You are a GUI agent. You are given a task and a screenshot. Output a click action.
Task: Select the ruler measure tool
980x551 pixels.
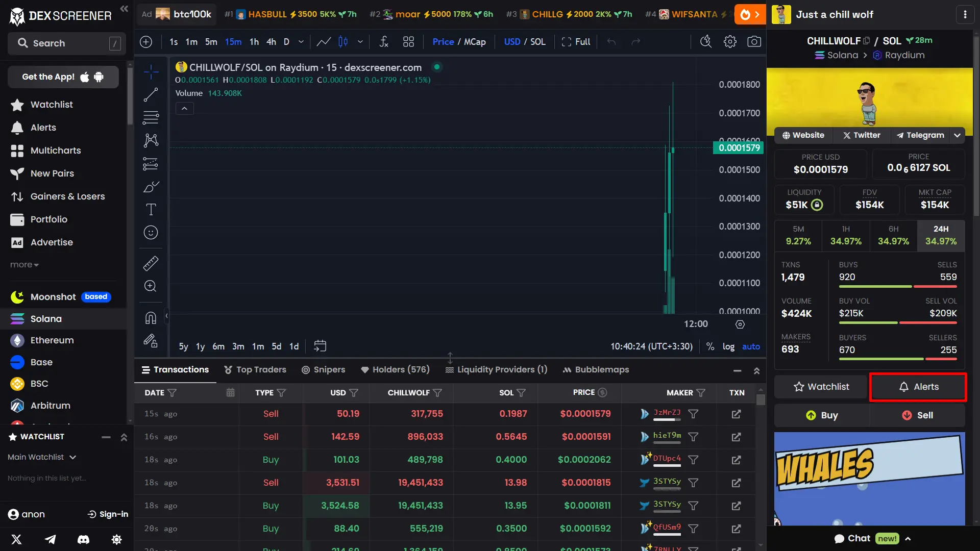point(151,263)
